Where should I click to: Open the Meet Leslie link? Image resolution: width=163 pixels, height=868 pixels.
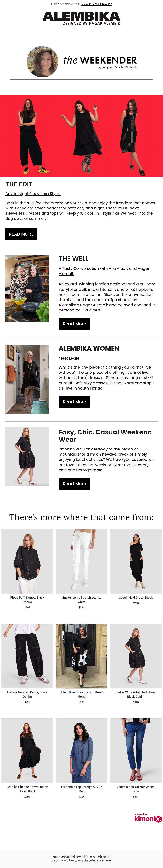pos(69,358)
